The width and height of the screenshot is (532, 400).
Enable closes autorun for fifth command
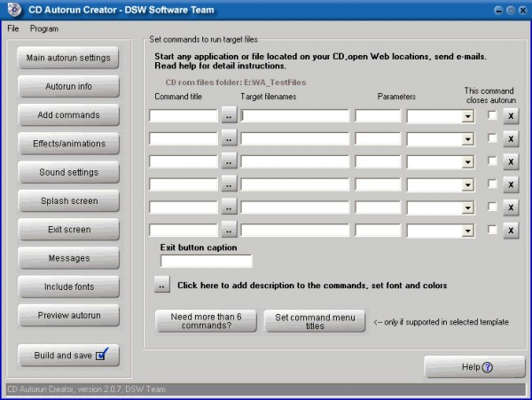492,207
